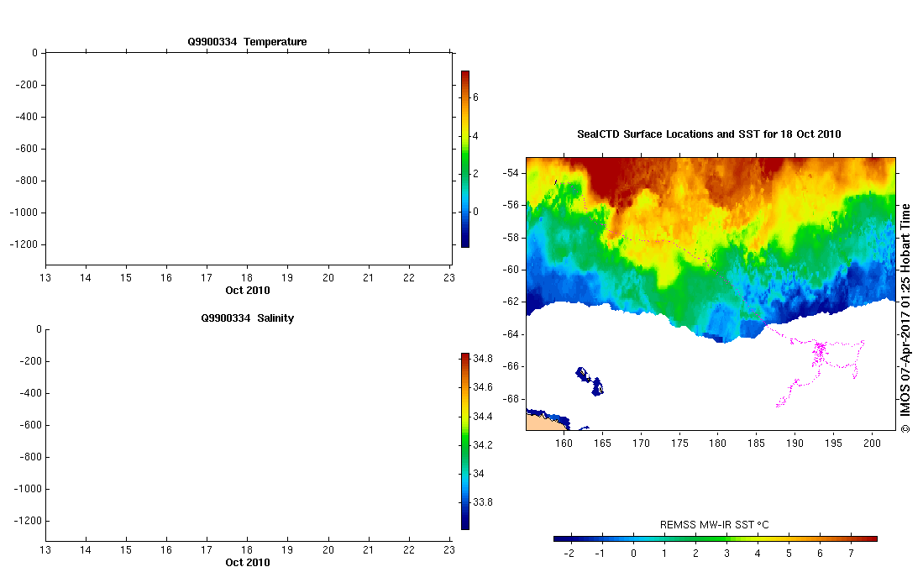Click '34.8' on Salinity color bar
923x588 pixels.
pyautogui.click(x=483, y=359)
